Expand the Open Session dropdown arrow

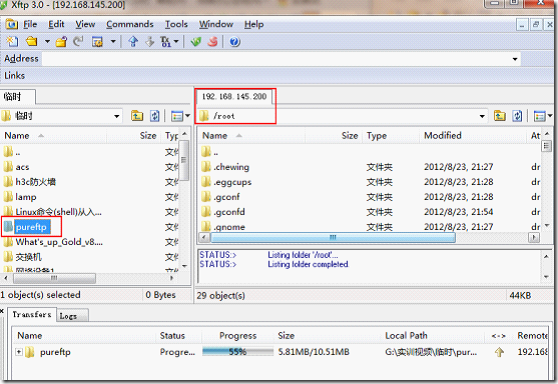[x=47, y=42]
